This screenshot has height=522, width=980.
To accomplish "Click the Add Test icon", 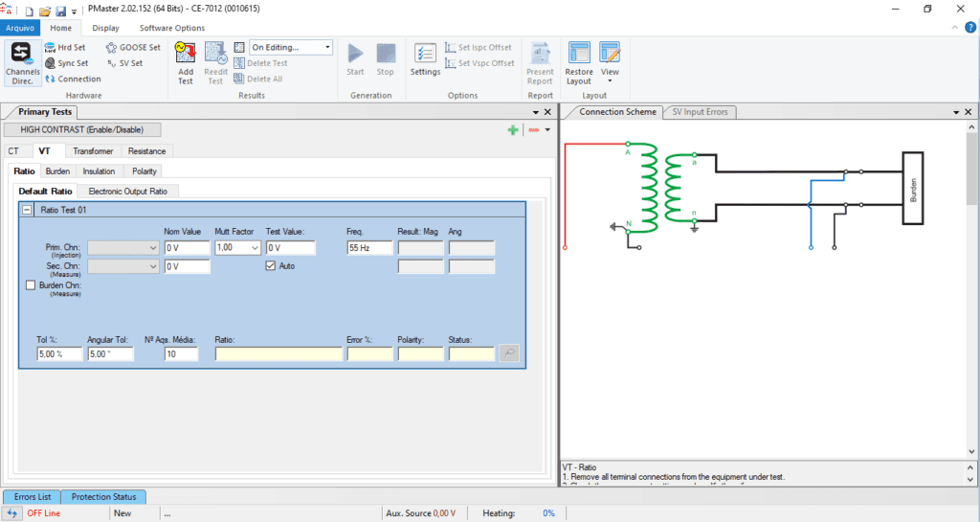I will tap(186, 62).
